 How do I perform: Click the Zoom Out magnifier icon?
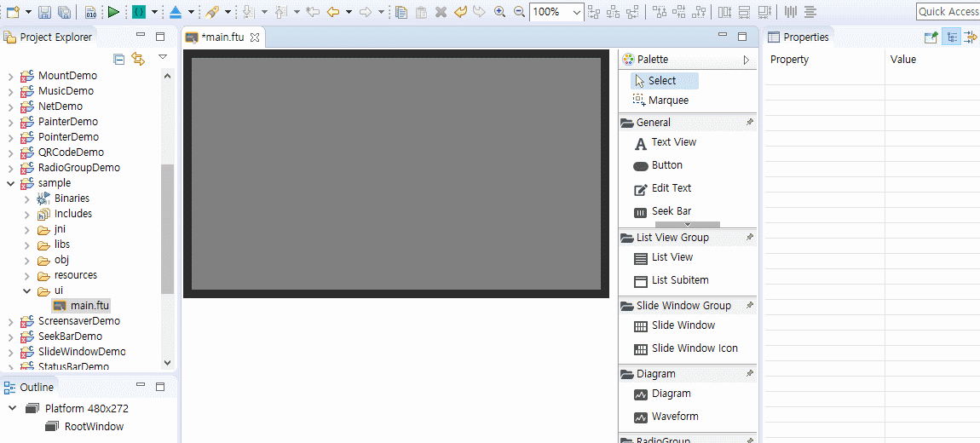click(x=519, y=11)
